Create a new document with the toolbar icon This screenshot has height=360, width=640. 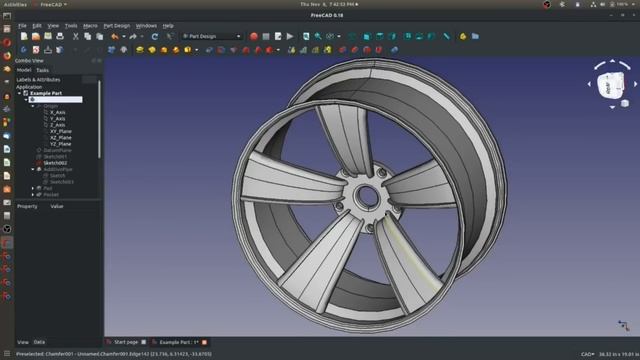(x=24, y=36)
